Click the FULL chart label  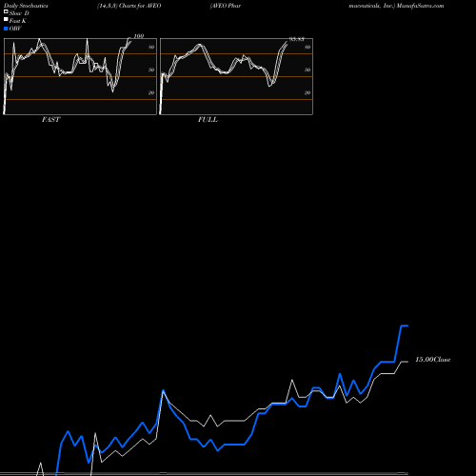208,120
